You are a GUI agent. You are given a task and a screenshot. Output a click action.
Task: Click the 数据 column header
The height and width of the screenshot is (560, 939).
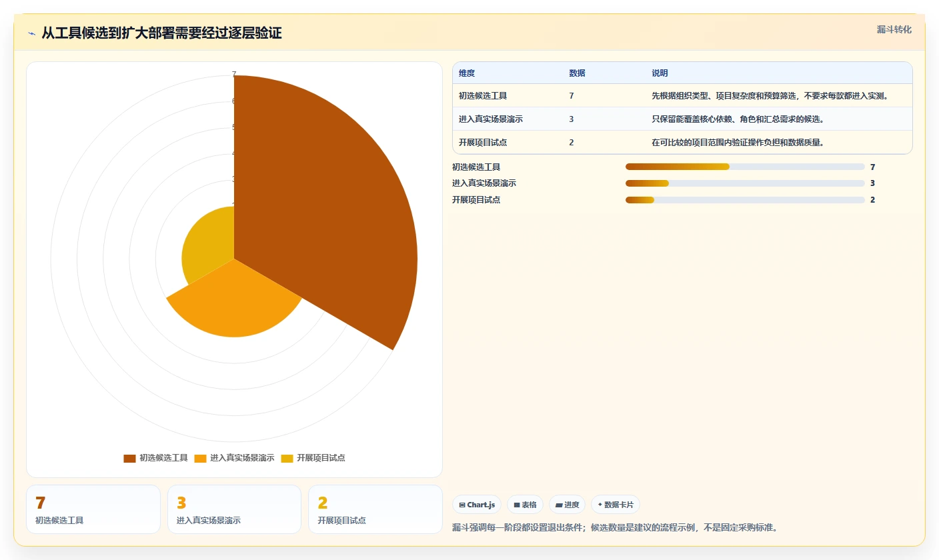(577, 73)
